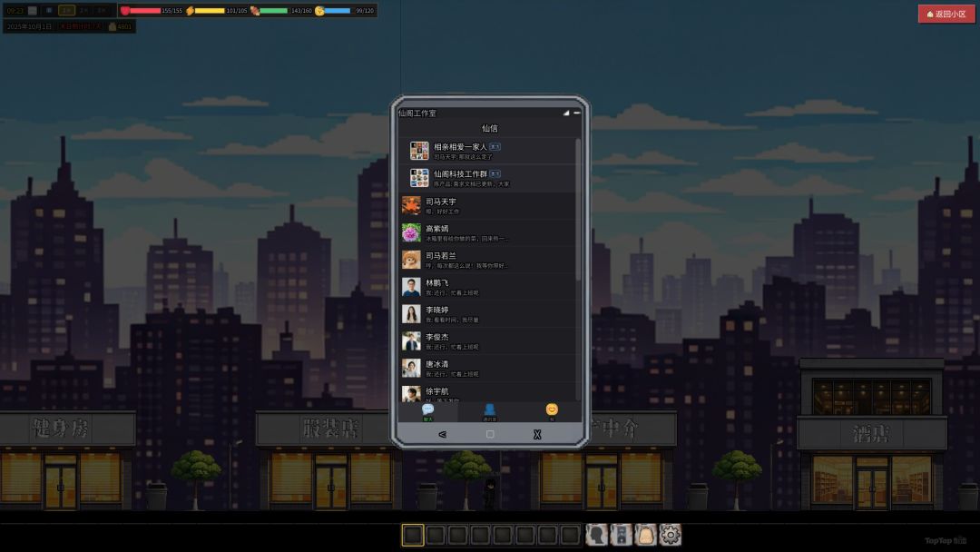This screenshot has height=552, width=980.
Task: Open the smiley face profile tab
Action: click(552, 411)
